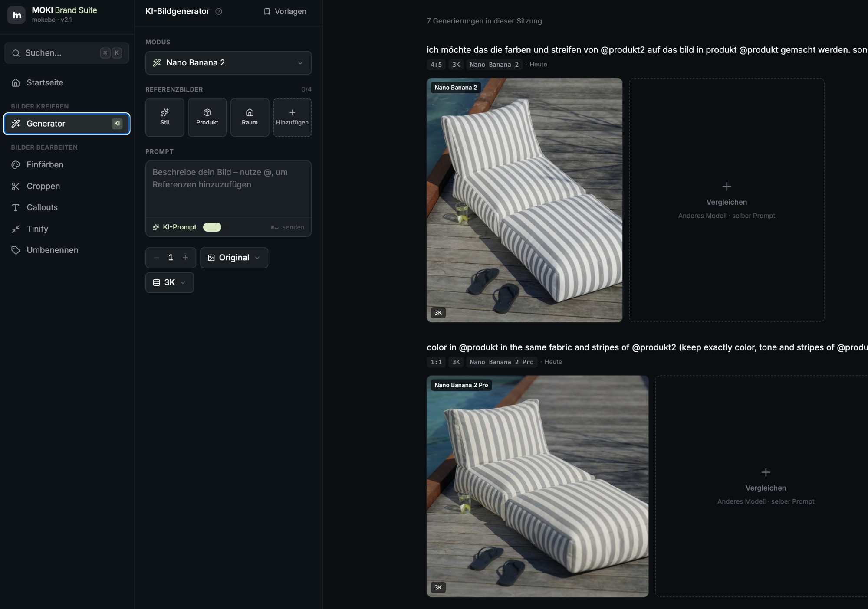Click the KI badge on Generator
Screen dimensions: 868x609
117,124
